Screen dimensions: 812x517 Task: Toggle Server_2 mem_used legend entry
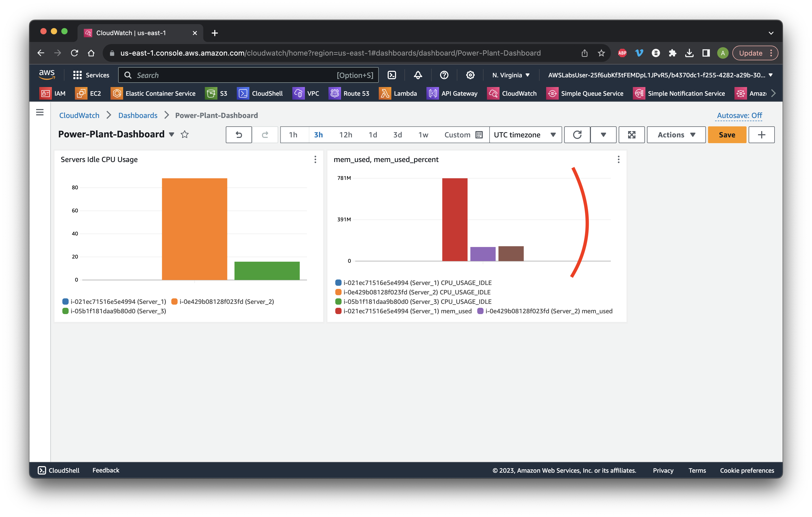point(545,311)
